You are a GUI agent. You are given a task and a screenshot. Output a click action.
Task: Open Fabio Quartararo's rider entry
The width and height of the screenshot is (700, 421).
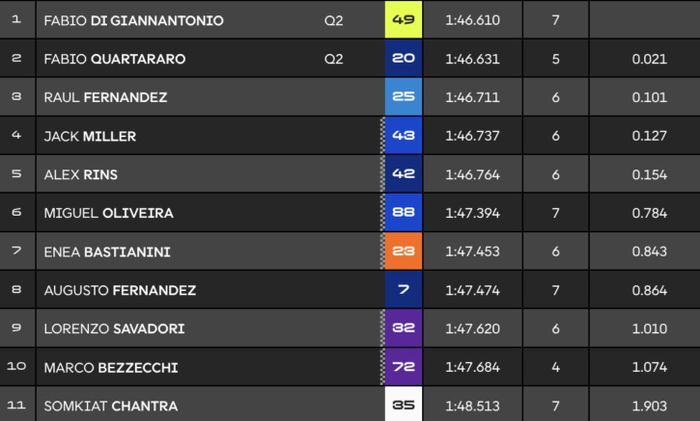pyautogui.click(x=114, y=59)
